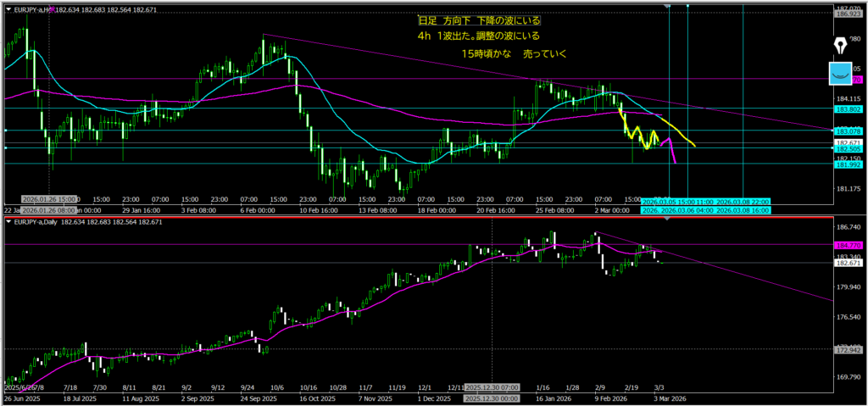
Task: Click the 182.505 price level label
Action: (849, 148)
